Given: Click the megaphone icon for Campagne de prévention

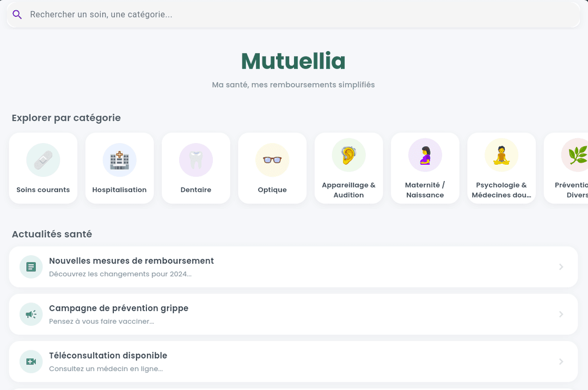Looking at the screenshot, I should coord(30,314).
